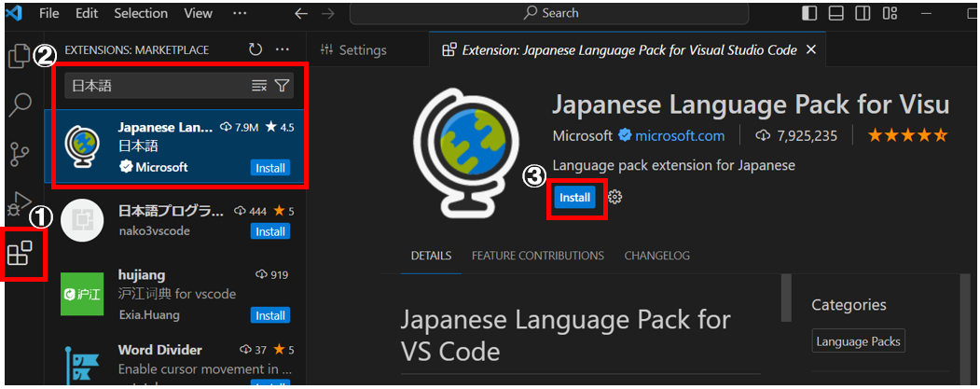This screenshot has width=980, height=389.
Task: Switch to the Settings tab
Action: coord(353,50)
